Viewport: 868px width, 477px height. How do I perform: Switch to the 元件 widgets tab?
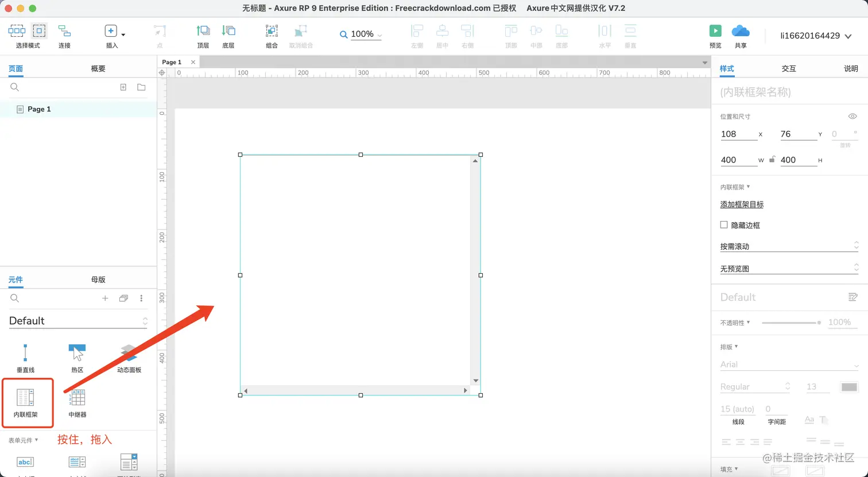[15, 280]
